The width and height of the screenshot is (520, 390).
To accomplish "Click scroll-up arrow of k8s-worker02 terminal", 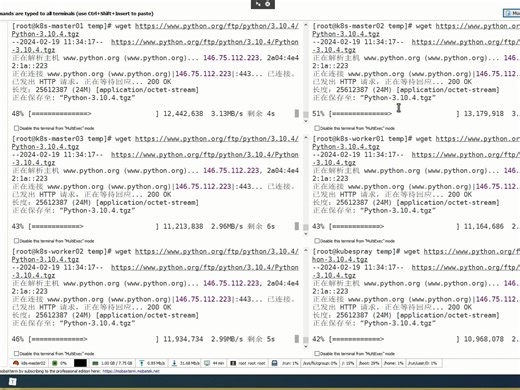I will (x=306, y=250).
